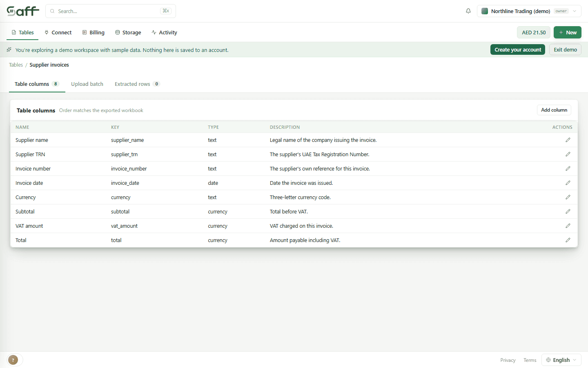Screen dimensions: 588x368
Task: Click the invoice_date key cell
Action: click(125, 183)
